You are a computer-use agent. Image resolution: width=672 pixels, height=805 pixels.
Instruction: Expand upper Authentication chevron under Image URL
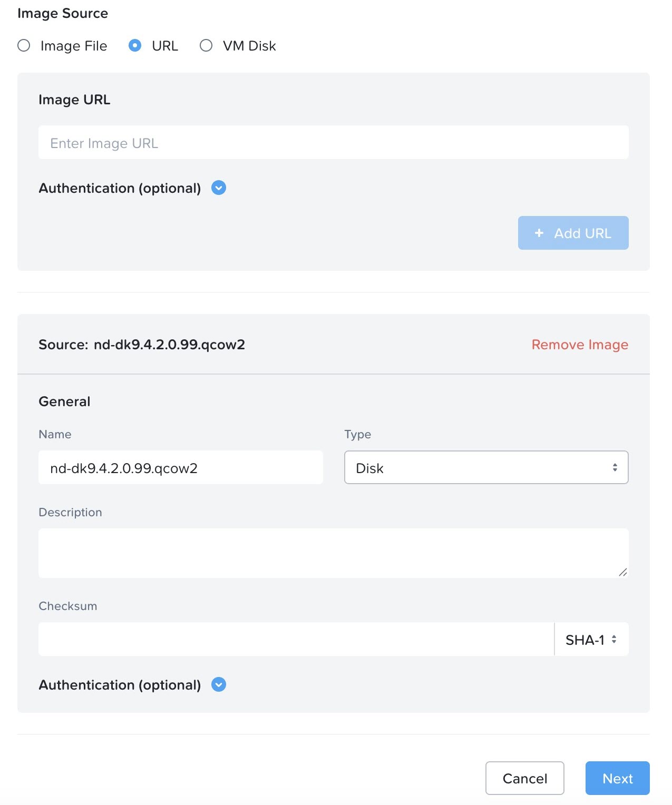[219, 188]
